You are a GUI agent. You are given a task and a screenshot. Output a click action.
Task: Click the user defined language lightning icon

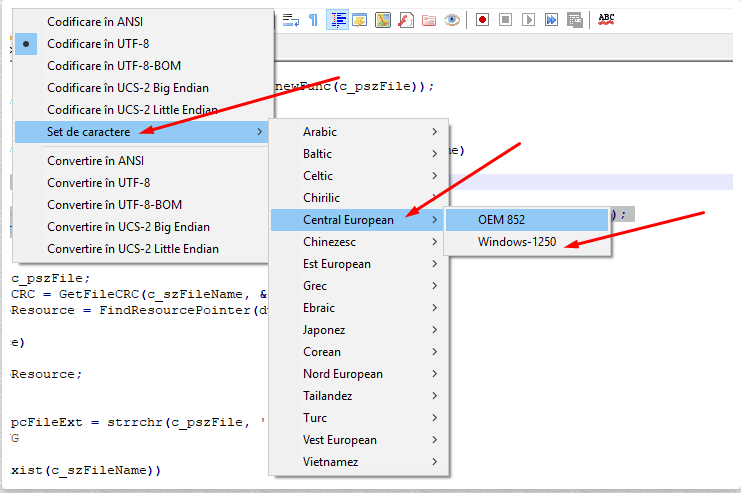click(x=360, y=20)
